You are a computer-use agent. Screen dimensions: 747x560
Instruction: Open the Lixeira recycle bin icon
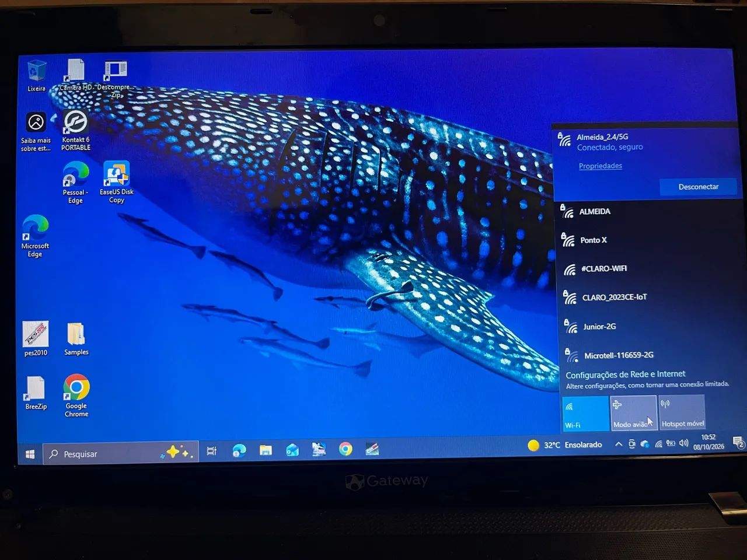point(36,76)
